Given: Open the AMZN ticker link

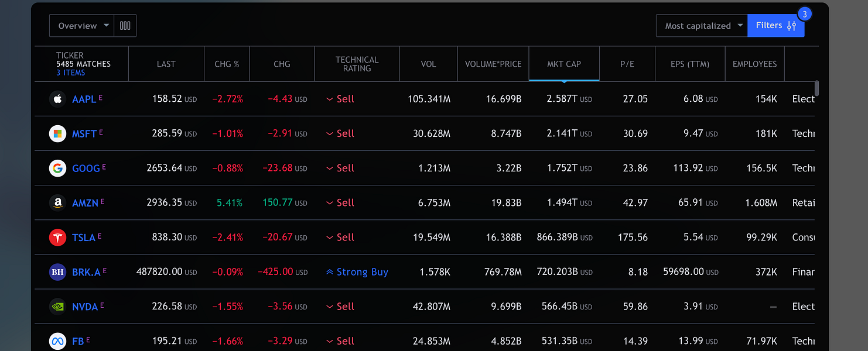Looking at the screenshot, I should coord(85,202).
